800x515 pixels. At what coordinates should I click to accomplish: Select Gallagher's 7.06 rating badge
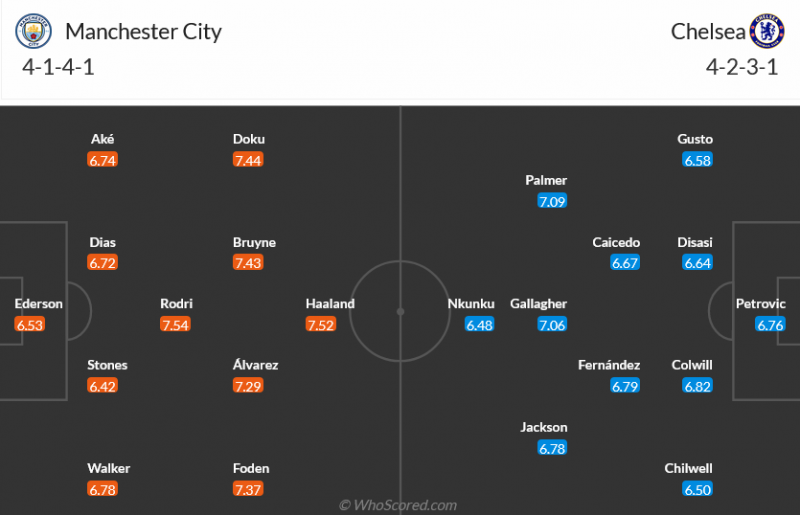pos(552,324)
